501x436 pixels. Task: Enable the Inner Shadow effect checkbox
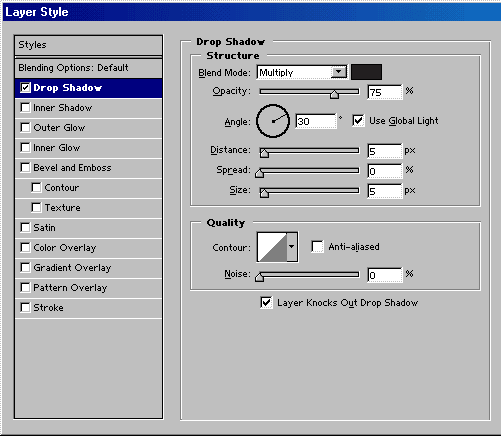(x=25, y=108)
